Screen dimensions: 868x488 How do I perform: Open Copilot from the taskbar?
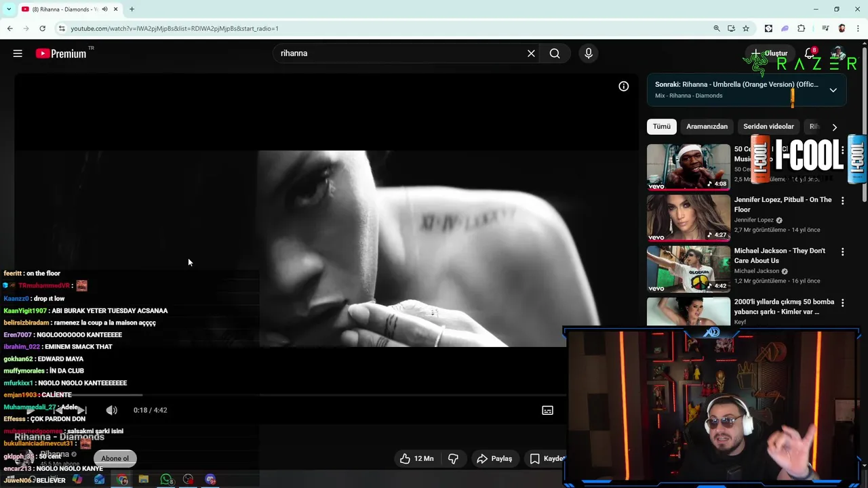[x=77, y=479]
